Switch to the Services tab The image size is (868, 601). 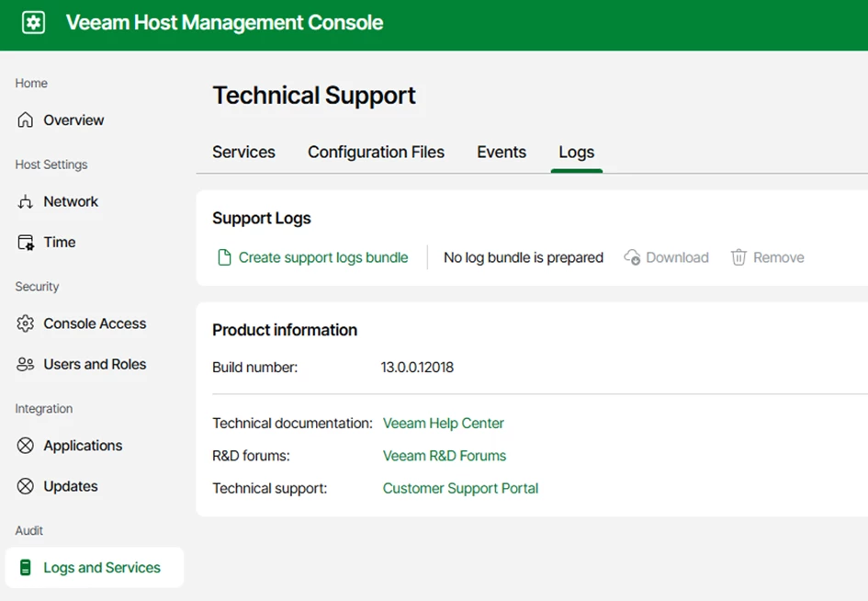click(243, 153)
